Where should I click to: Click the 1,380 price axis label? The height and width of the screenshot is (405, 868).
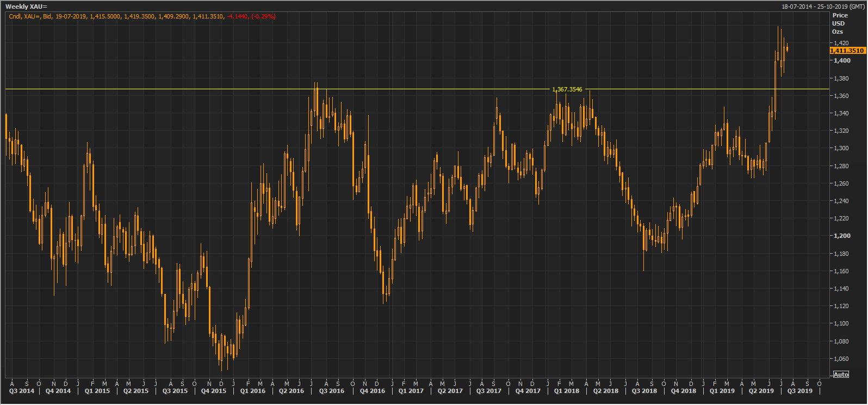click(841, 78)
